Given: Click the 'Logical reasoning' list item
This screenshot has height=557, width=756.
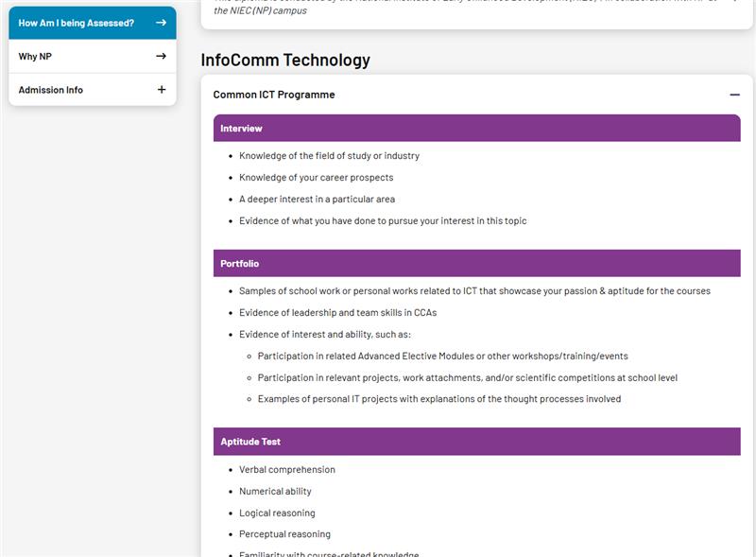Looking at the screenshot, I should [277, 513].
